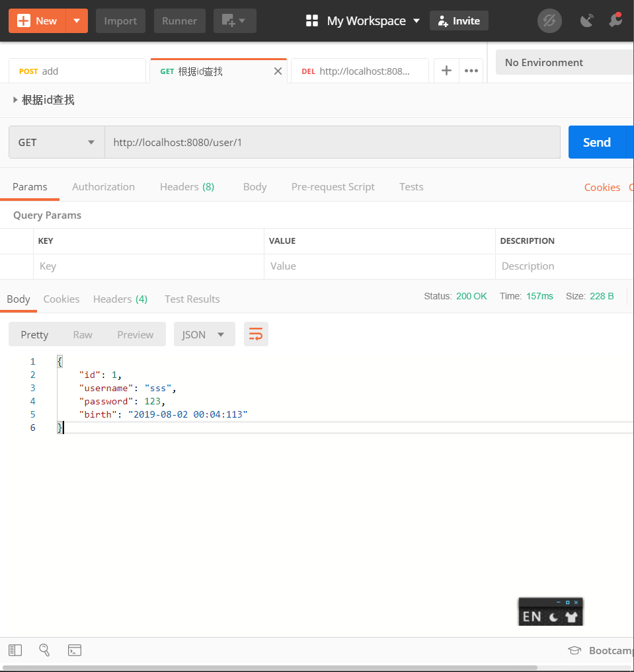Click the "password": 123 line
Image resolution: width=634 pixels, height=672 pixels.
(x=122, y=402)
